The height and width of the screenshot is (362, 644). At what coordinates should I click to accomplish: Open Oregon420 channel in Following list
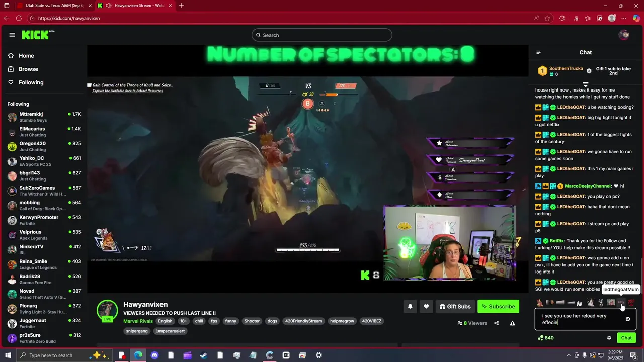44,146
